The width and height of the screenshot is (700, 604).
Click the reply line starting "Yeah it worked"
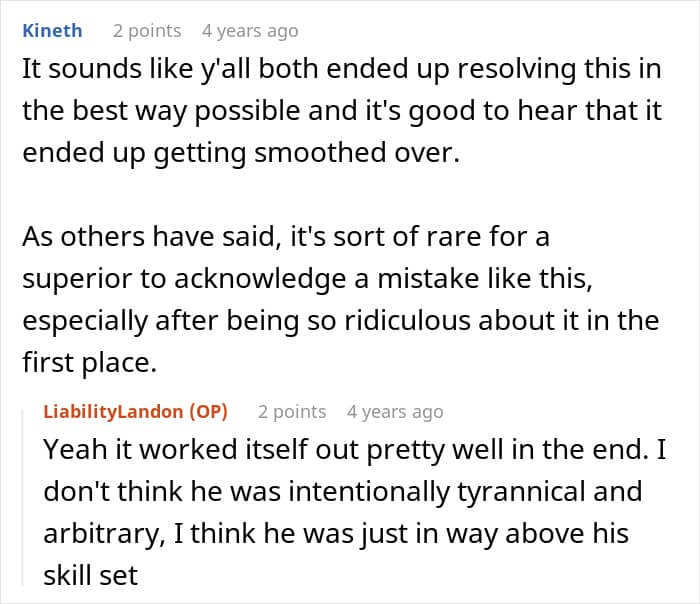coord(354,449)
